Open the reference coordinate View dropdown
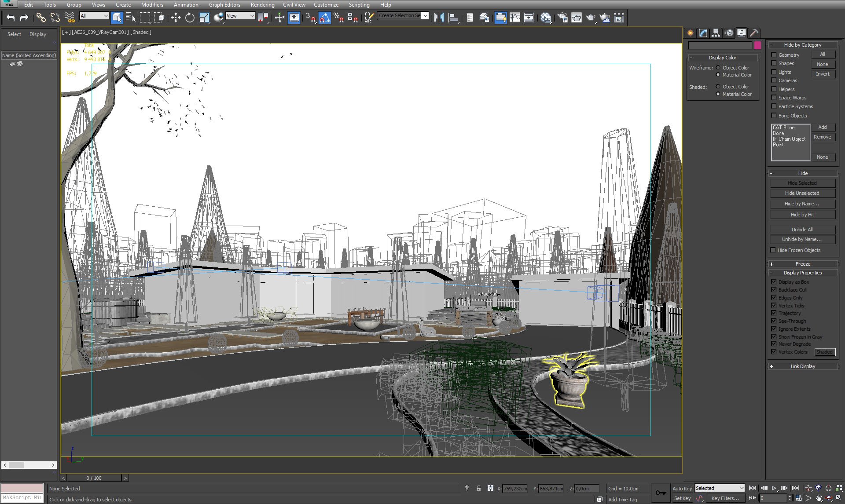Viewport: 845px width, 504px height. click(240, 16)
